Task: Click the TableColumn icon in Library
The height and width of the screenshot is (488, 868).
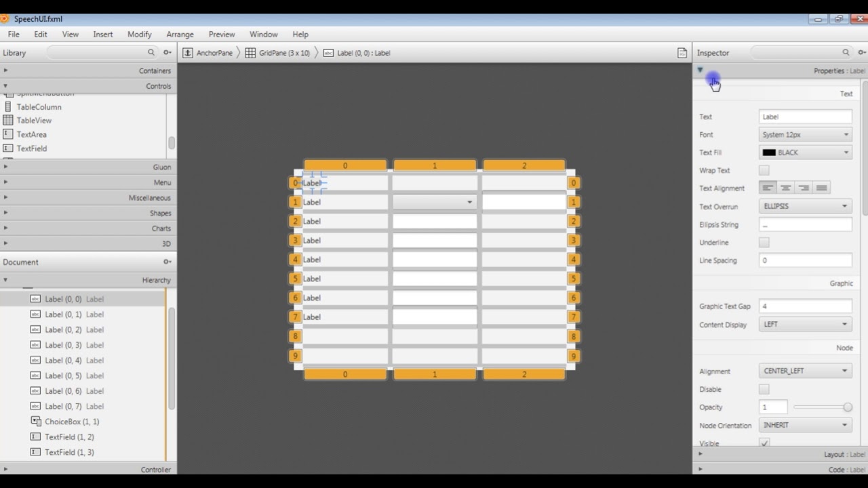Action: coord(8,106)
